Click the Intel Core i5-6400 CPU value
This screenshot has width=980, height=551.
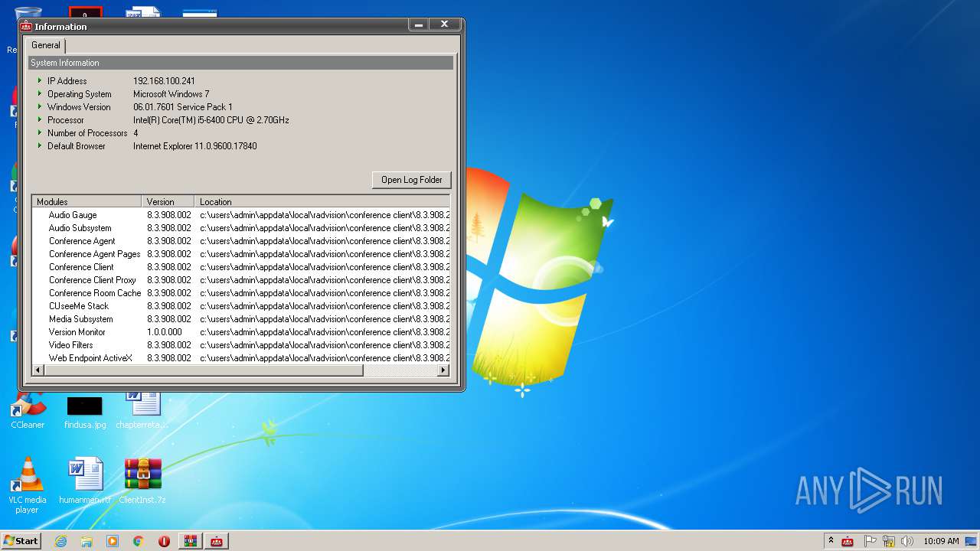tap(211, 120)
